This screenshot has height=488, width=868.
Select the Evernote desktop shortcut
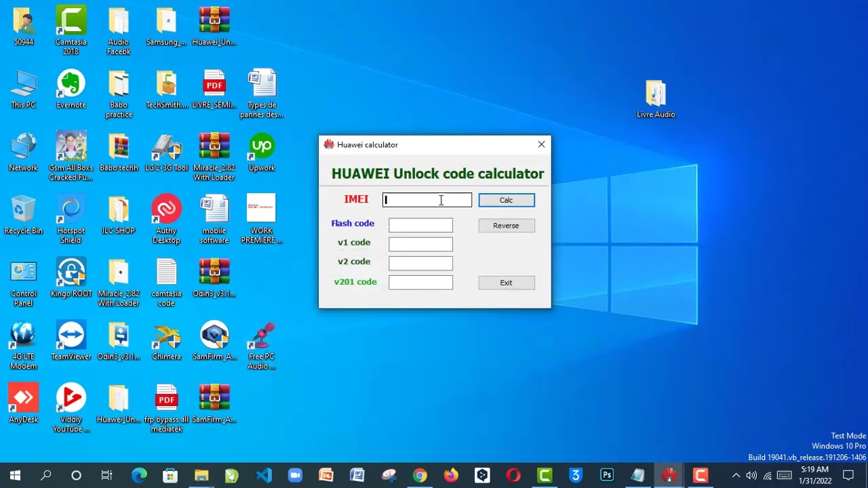[x=71, y=89]
